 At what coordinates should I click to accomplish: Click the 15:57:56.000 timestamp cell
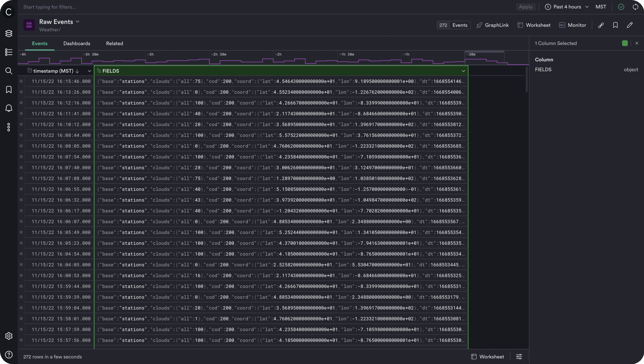(61, 340)
